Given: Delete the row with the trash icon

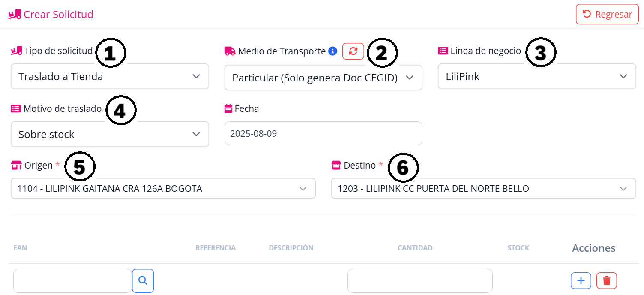Looking at the screenshot, I should click(x=607, y=281).
